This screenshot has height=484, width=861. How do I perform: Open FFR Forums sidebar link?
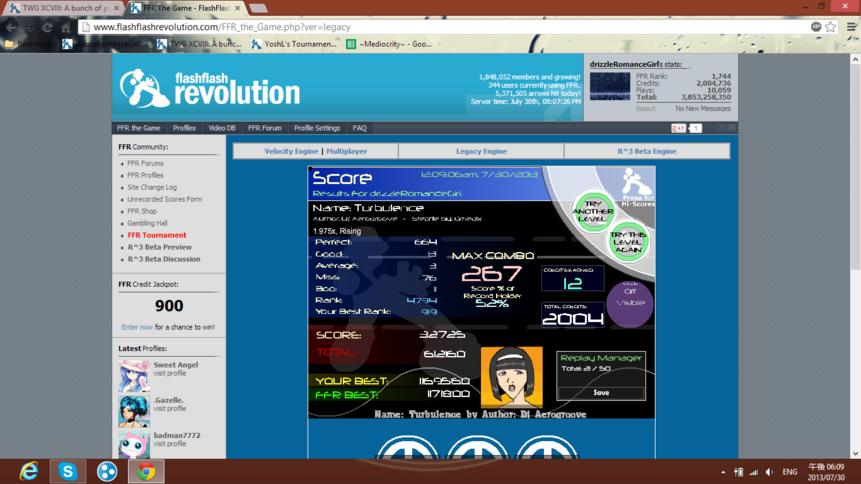coord(146,163)
